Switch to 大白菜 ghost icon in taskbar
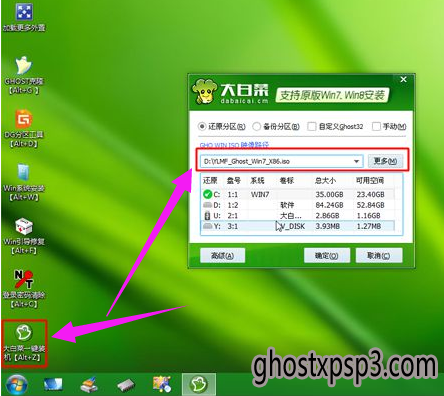The width and height of the screenshot is (444, 396). point(199,384)
